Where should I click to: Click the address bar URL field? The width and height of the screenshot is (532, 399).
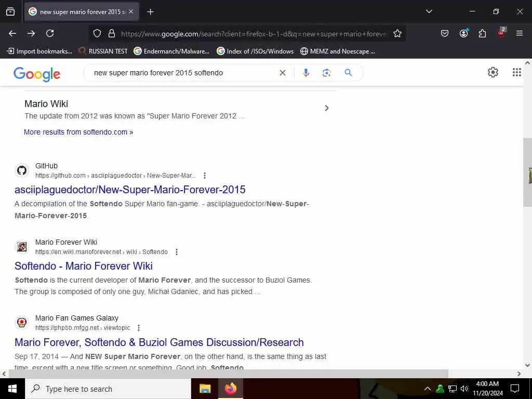pyautogui.click(x=253, y=34)
